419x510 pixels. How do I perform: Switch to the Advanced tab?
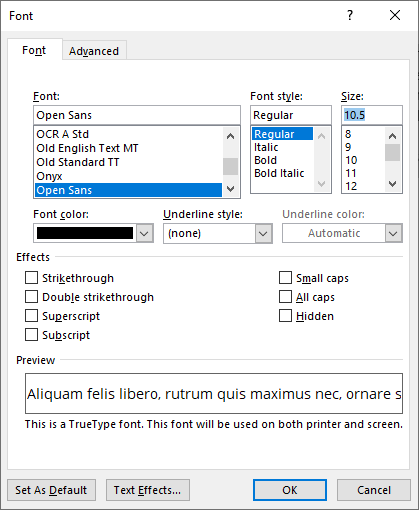click(94, 51)
